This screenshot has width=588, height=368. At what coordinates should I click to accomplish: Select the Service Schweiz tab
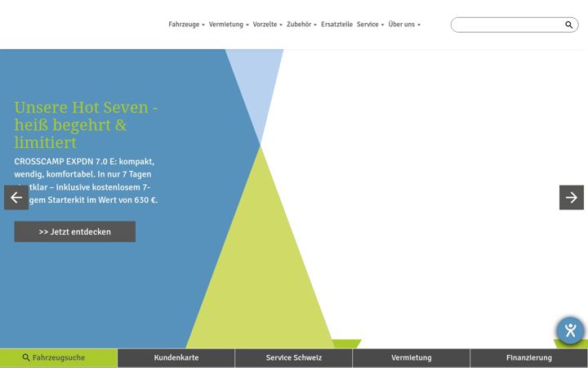pyautogui.click(x=294, y=358)
